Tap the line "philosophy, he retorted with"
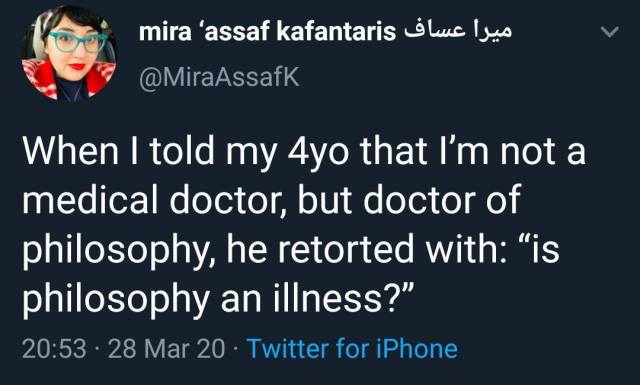 click(291, 250)
